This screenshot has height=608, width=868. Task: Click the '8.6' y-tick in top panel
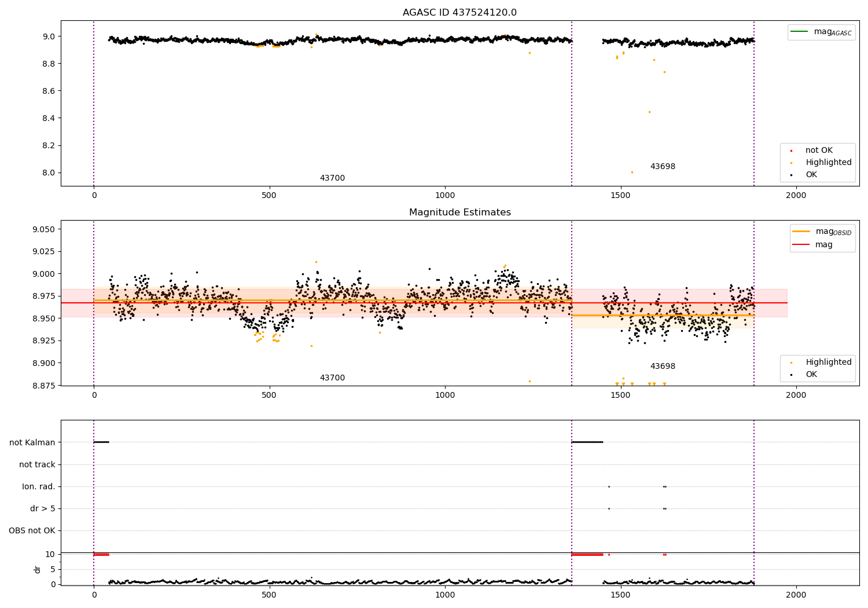coord(49,91)
